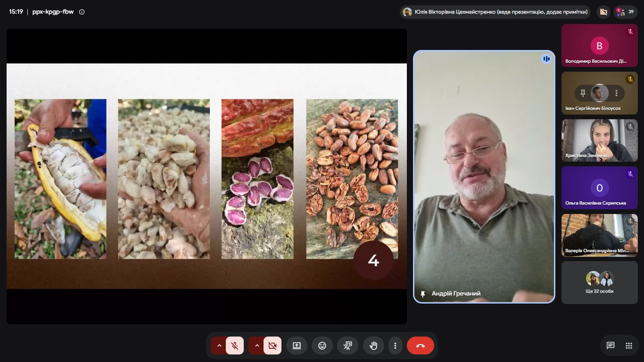Open the activities grid menu

click(x=628, y=346)
